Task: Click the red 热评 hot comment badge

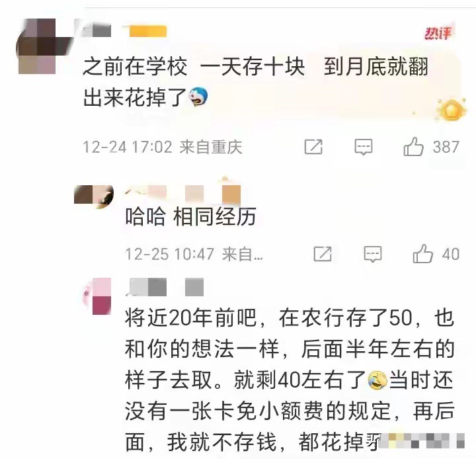Action: coord(438,33)
